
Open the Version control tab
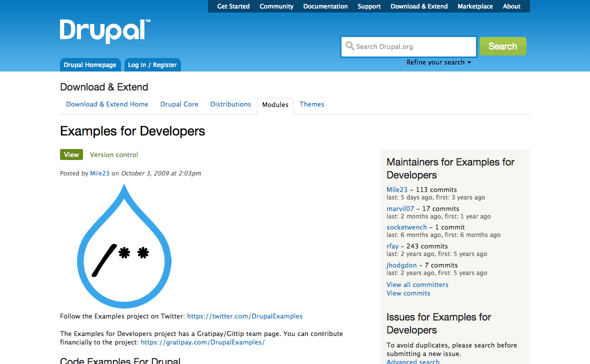pyautogui.click(x=114, y=154)
